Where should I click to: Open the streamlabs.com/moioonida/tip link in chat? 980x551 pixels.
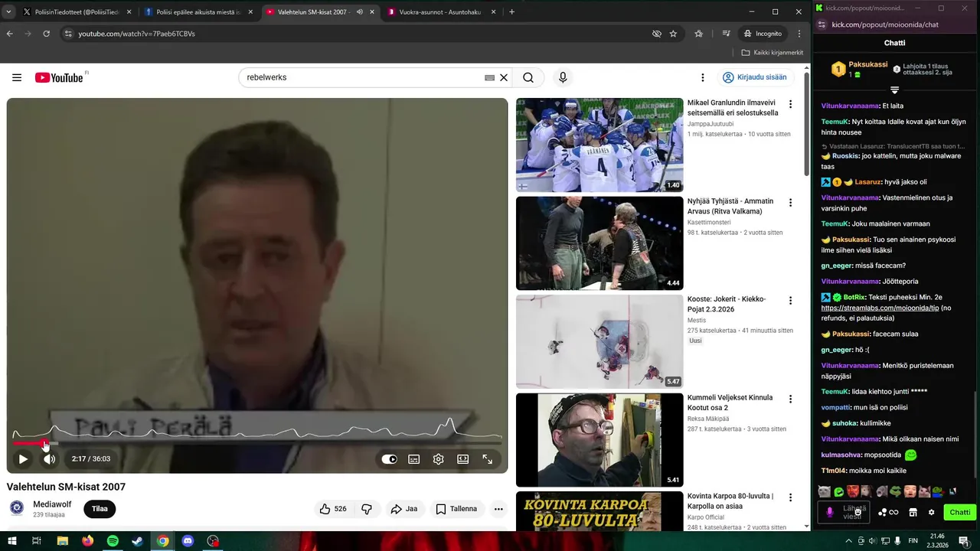[x=880, y=308]
